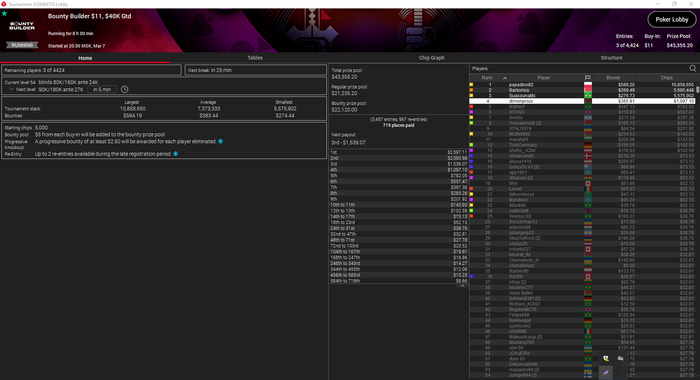Click the info icon after Progressive Knockout text
Viewport: 700px width, 380px height.
point(221,141)
